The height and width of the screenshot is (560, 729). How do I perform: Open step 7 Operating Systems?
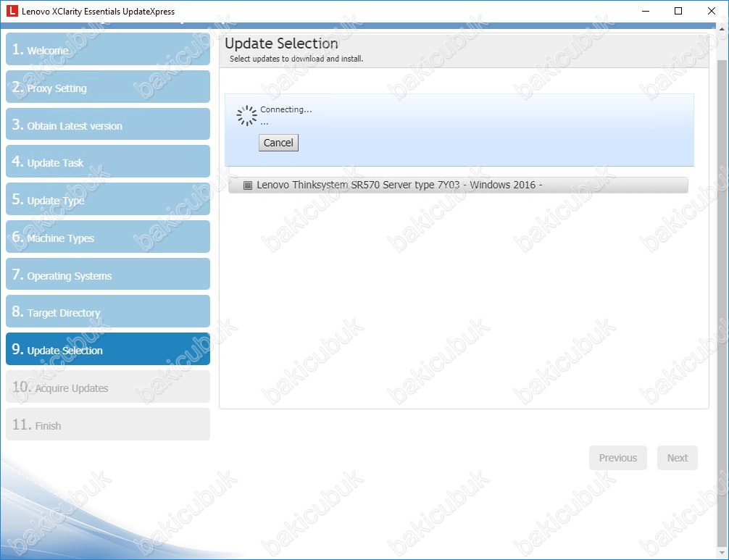108,274
